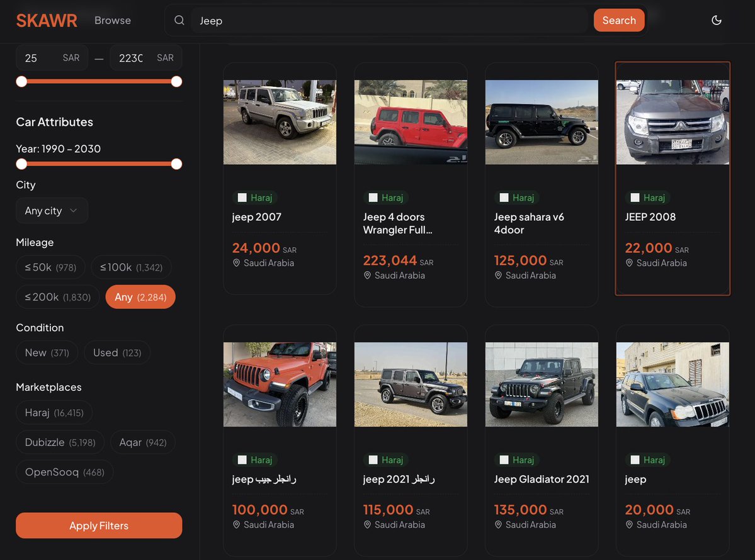755x560 pixels.
Task: Click the 20,000 SAR price
Action: point(657,510)
